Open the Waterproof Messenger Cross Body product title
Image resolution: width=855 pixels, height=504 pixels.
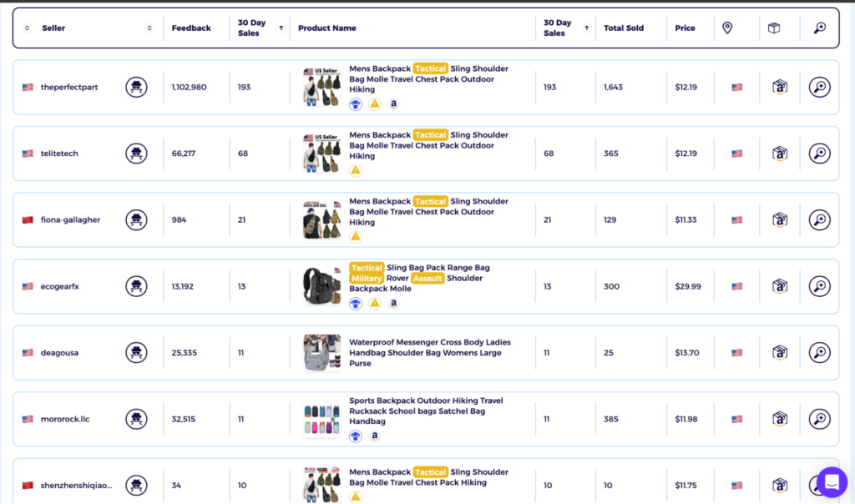click(430, 352)
